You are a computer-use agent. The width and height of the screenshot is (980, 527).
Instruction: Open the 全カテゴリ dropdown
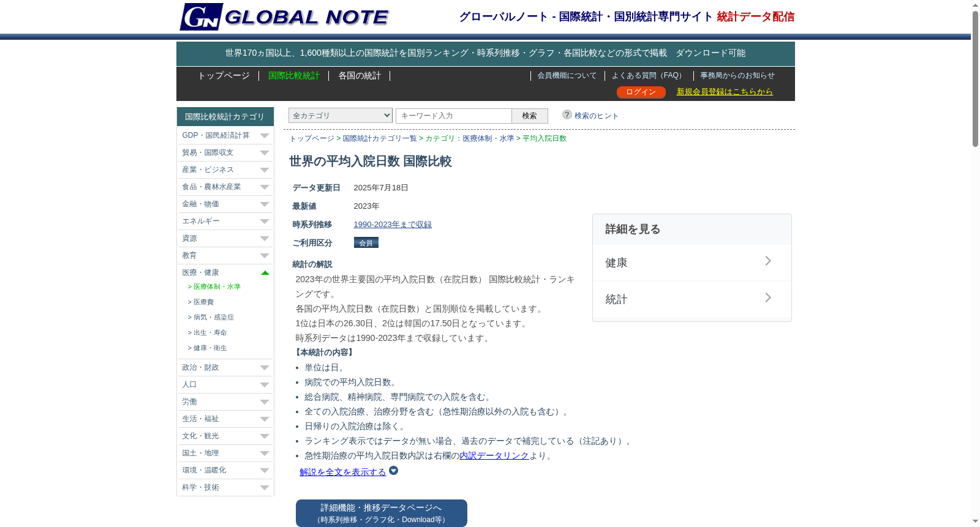pyautogui.click(x=340, y=115)
